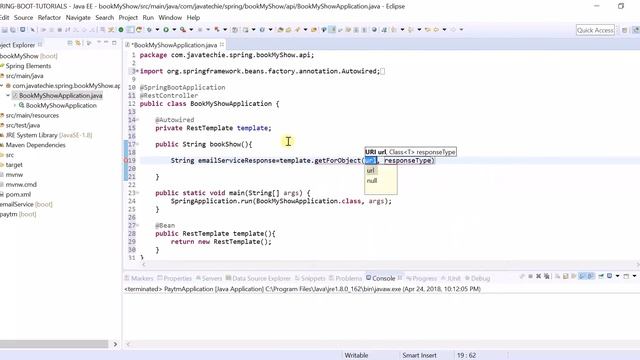The width and height of the screenshot is (640, 360).
Task: Click the Project Explorer horizontal scrollbar
Action: point(54,344)
